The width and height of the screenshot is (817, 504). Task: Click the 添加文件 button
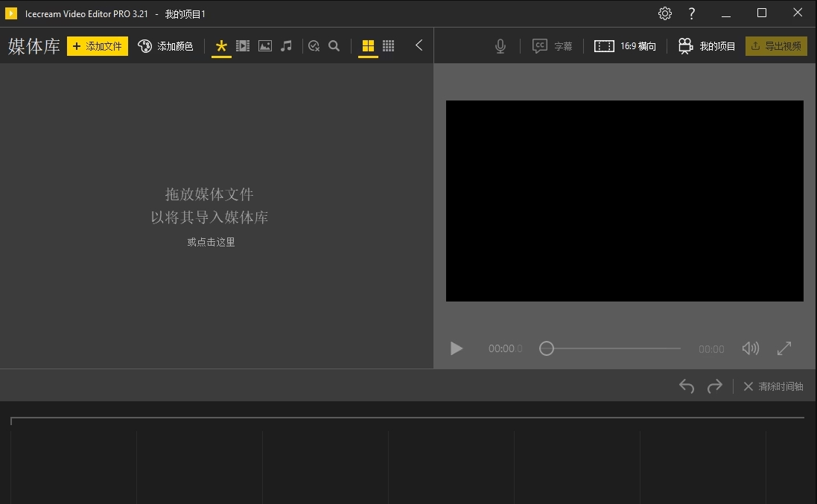tap(98, 46)
